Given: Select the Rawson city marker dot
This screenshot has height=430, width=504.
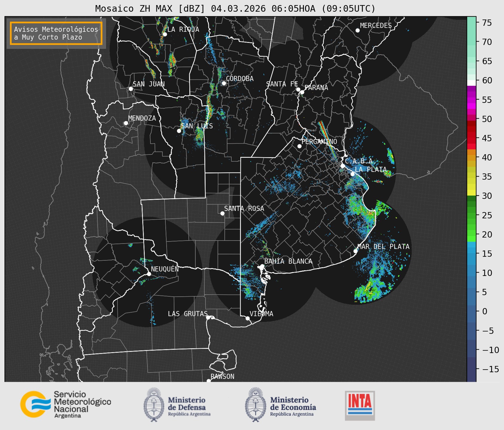Looking at the screenshot, I should (x=209, y=381).
